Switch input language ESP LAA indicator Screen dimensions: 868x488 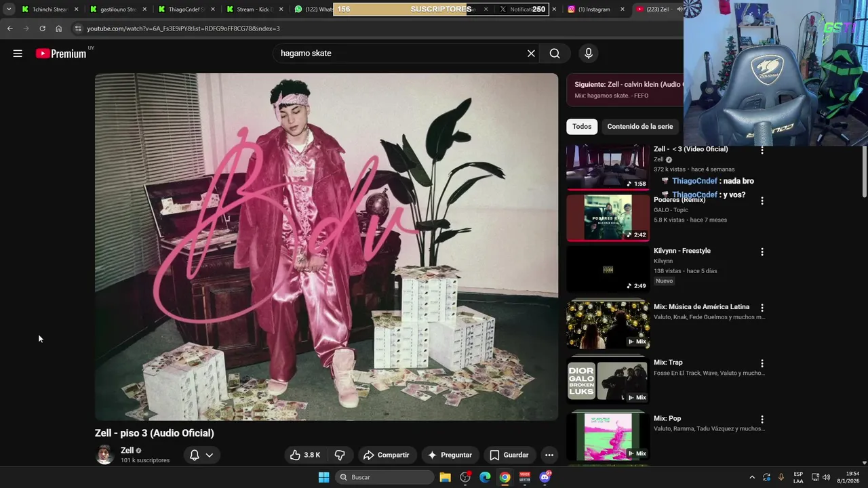(x=798, y=477)
